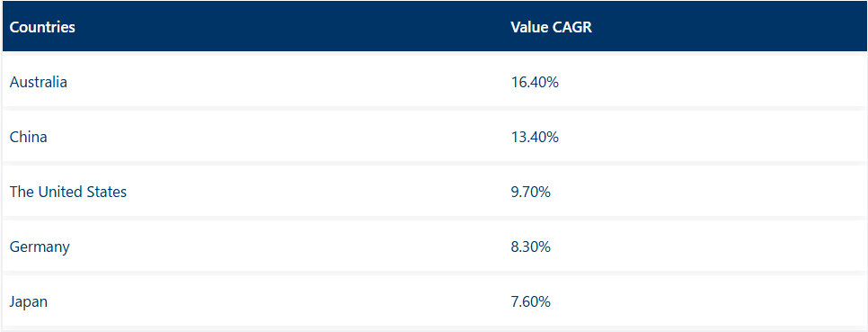Click the Countries column header
This screenshot has height=332, width=868.
point(42,27)
